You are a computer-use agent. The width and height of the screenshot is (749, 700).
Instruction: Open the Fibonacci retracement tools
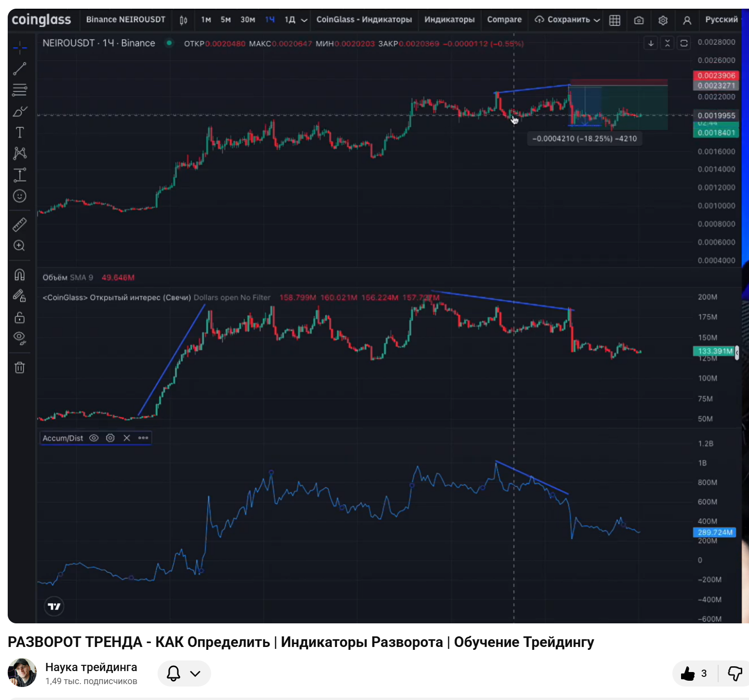click(20, 90)
